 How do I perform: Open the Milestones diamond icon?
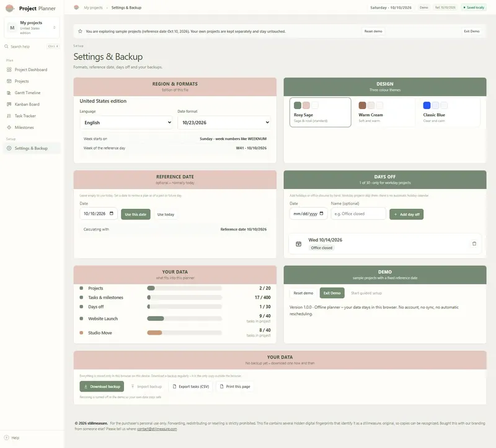point(9,128)
